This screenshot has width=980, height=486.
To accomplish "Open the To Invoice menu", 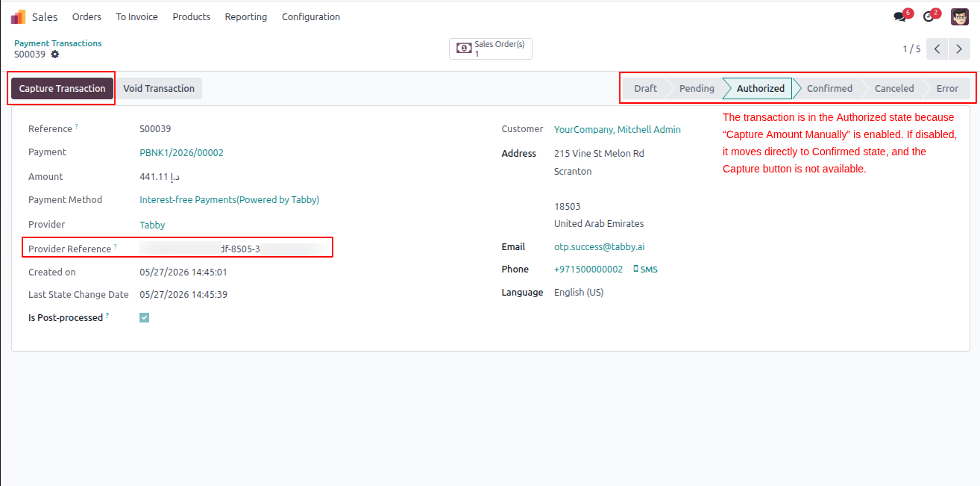I will [x=136, y=16].
